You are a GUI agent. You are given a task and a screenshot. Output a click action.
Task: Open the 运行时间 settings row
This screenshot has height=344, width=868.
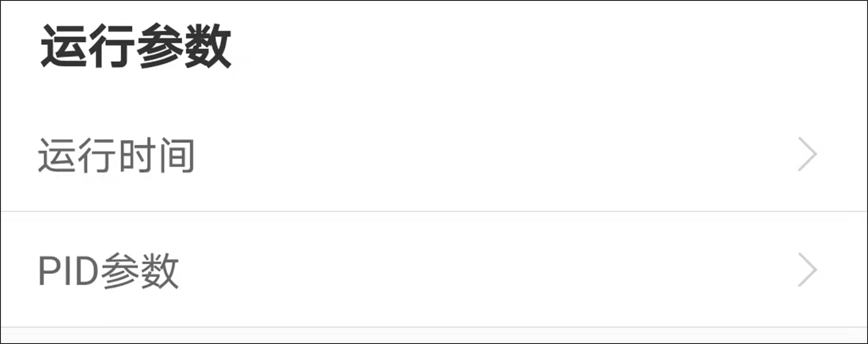tap(434, 154)
